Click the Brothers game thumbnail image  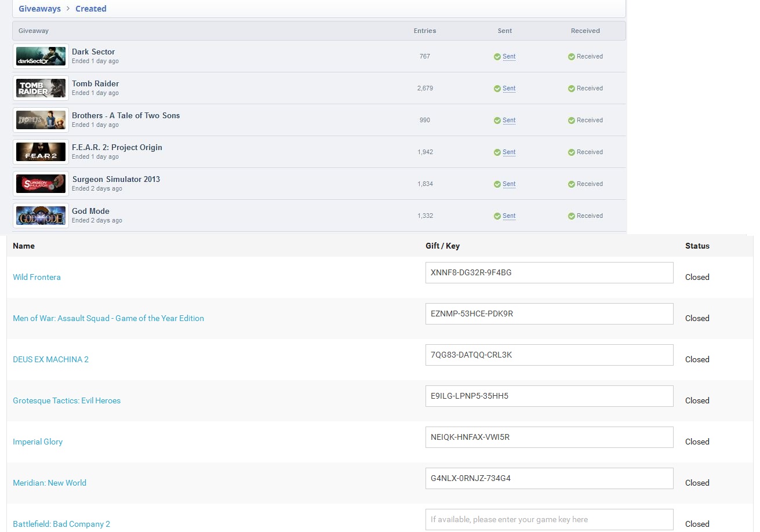tap(41, 120)
